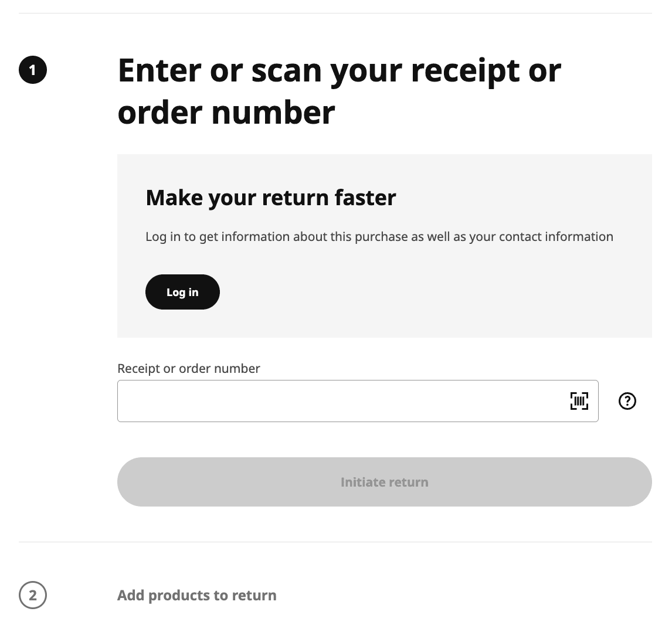
Task: Select the Receipt or order number label text
Action: (x=188, y=368)
